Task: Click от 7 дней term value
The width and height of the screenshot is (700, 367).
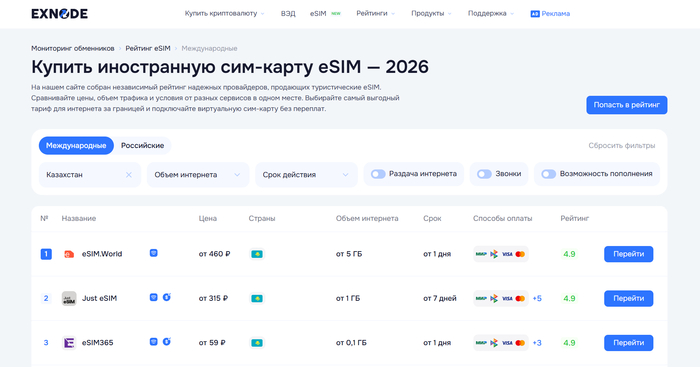Action: click(440, 298)
